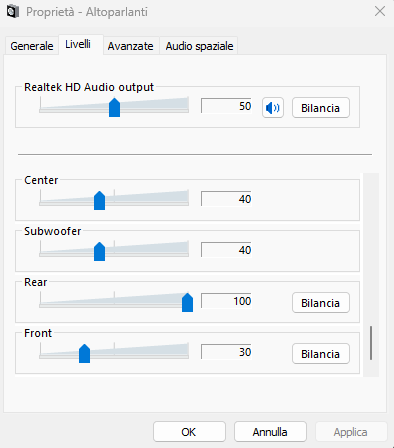Open Bilancia for the Rear channel
The height and width of the screenshot is (448, 394).
(321, 303)
